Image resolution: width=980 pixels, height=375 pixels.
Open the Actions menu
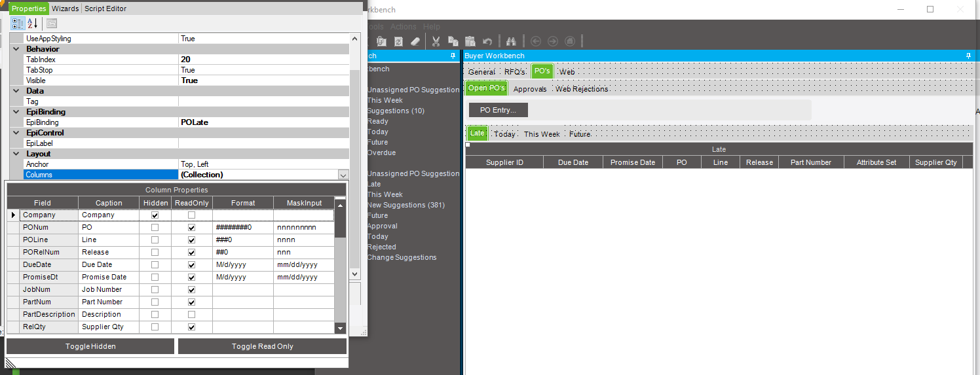click(x=403, y=27)
